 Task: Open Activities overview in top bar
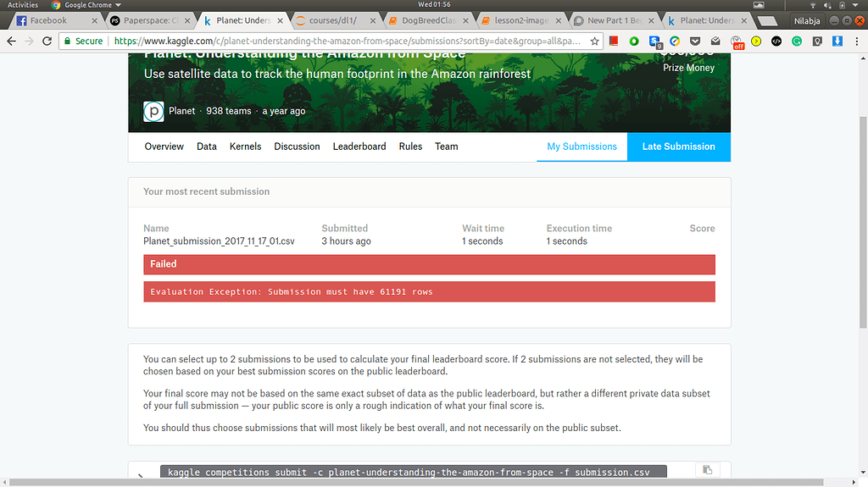(x=23, y=5)
